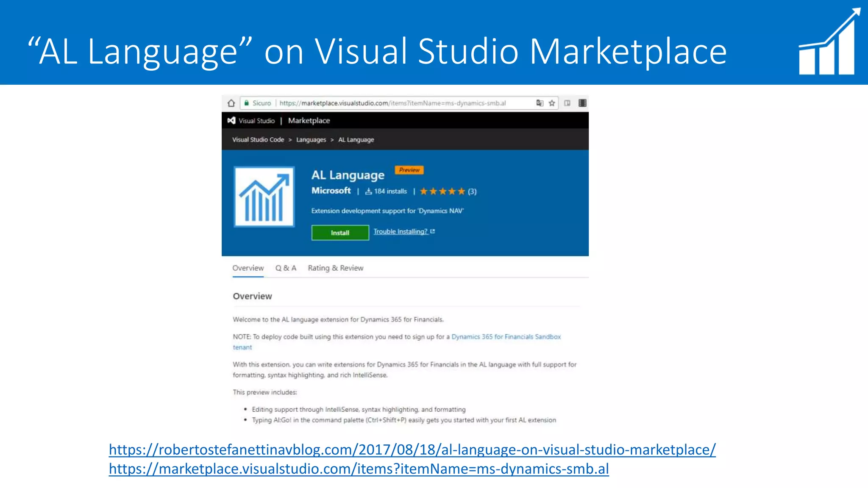868x488 pixels.
Task: Click the Microsoft publisher name
Action: pos(331,191)
